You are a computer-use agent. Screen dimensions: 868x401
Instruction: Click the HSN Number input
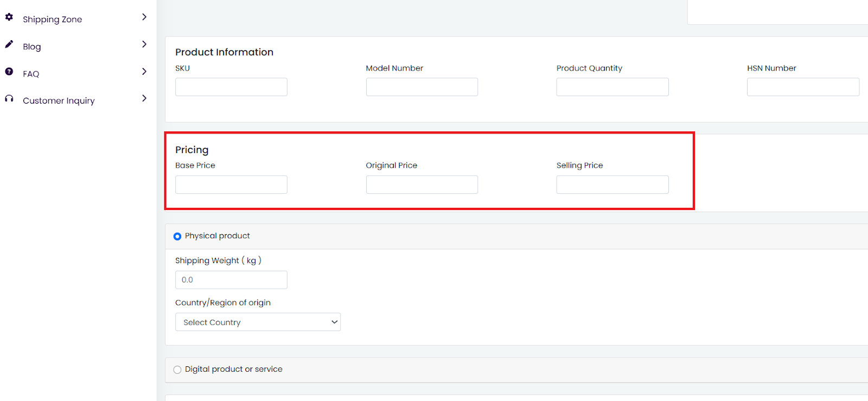pyautogui.click(x=802, y=87)
